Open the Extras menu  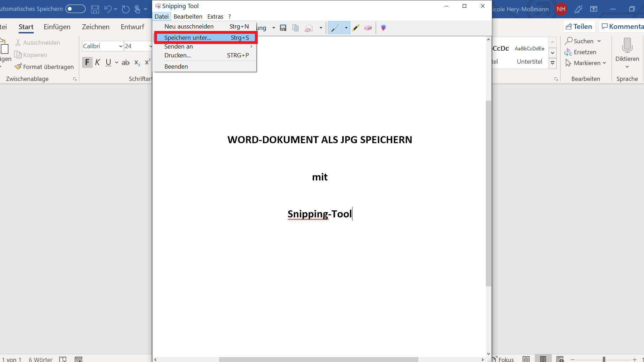pos(215,17)
